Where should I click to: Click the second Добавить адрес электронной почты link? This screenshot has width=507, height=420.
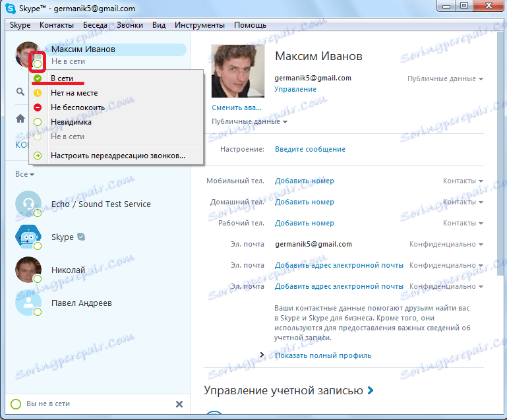coord(339,286)
